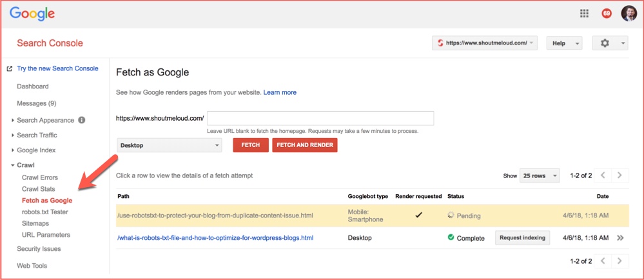The image size is (644, 280).
Task: Open the Desktop Googlebot type dropdown
Action: [x=169, y=146]
